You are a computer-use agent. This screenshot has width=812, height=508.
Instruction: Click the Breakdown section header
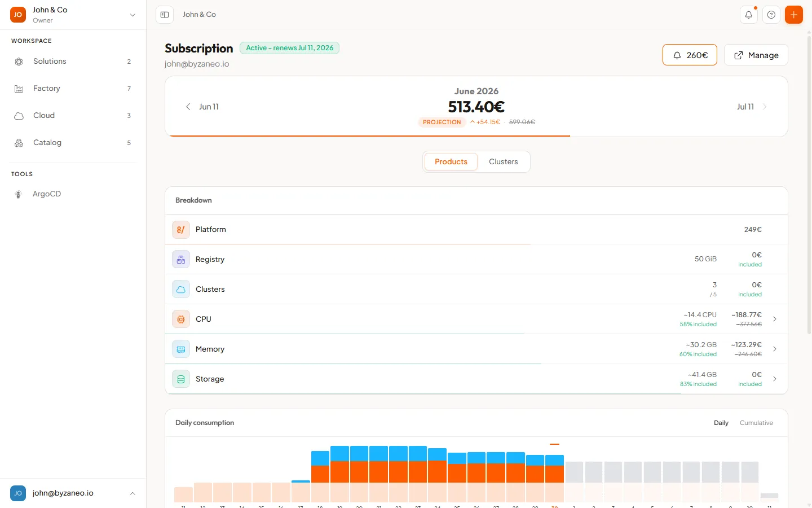point(193,200)
